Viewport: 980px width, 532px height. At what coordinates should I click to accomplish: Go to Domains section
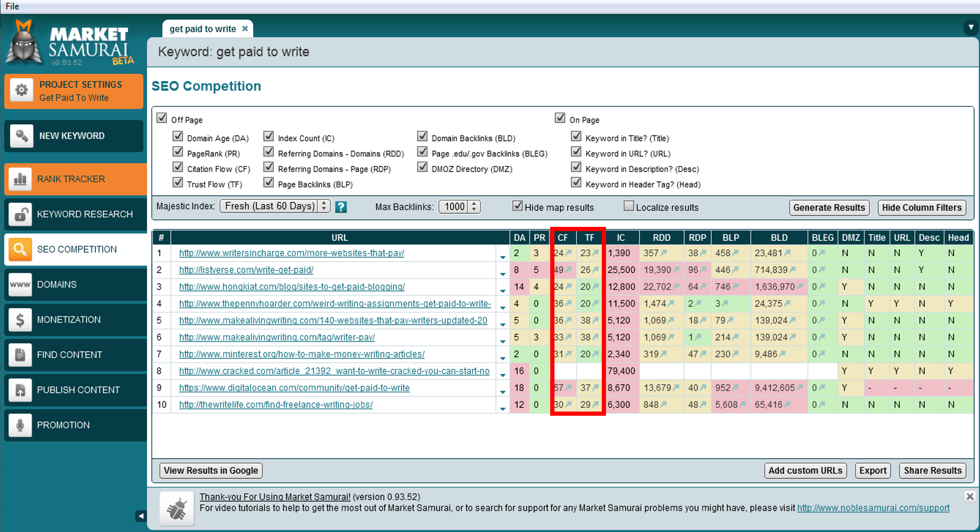(75, 285)
